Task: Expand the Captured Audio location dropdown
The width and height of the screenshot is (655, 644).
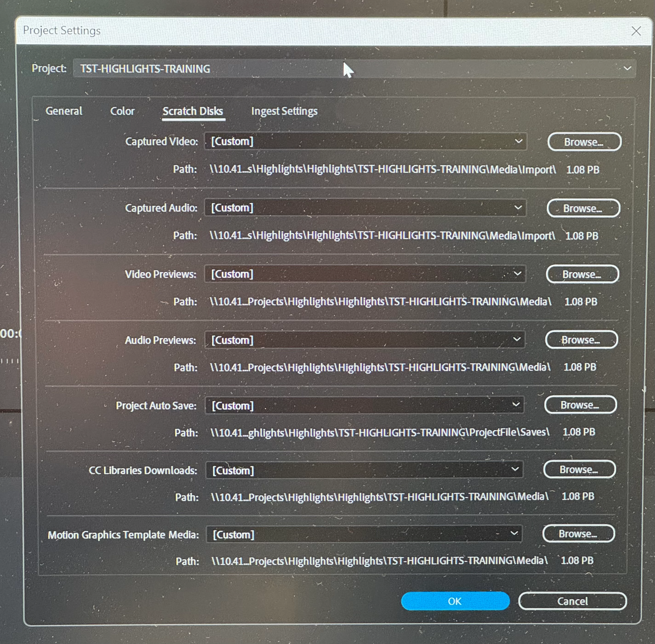Action: pyautogui.click(x=365, y=207)
